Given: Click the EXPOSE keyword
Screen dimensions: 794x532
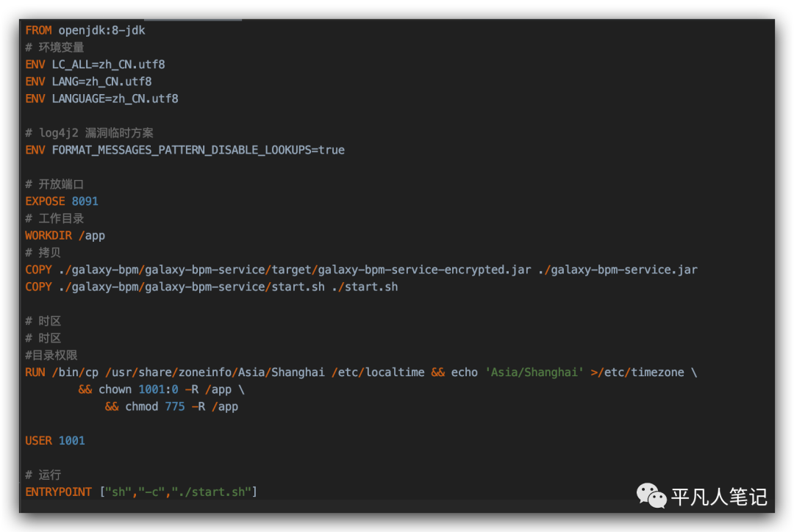Looking at the screenshot, I should (45, 201).
